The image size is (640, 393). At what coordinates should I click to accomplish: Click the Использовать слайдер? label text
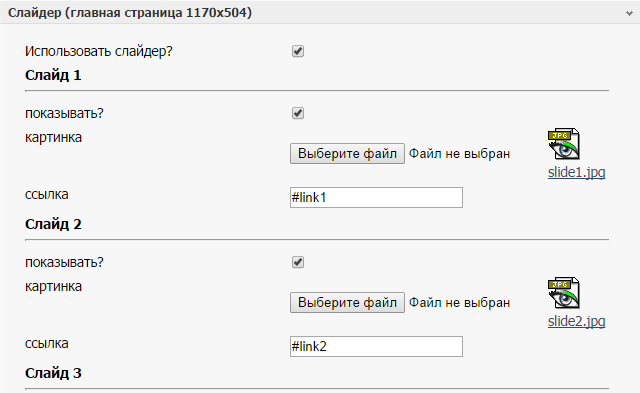point(99,51)
